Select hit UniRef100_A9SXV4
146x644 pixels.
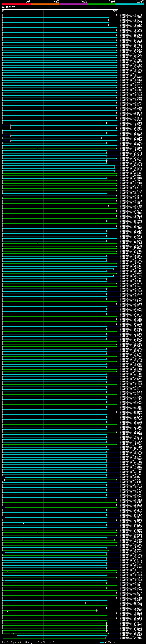[x=131, y=22]
